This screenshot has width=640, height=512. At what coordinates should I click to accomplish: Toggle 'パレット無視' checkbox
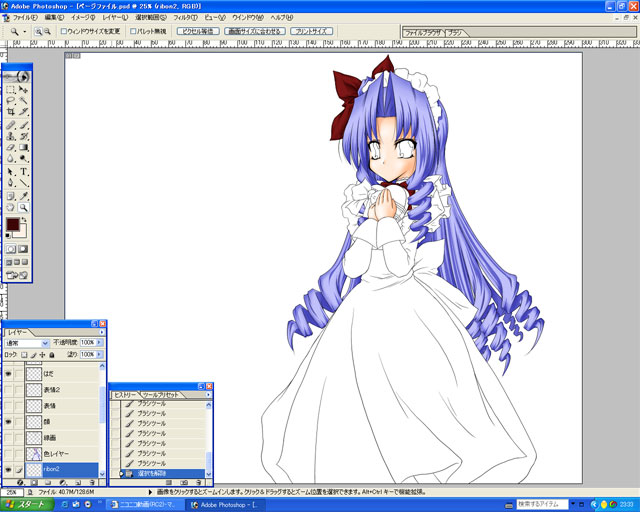pos(133,31)
